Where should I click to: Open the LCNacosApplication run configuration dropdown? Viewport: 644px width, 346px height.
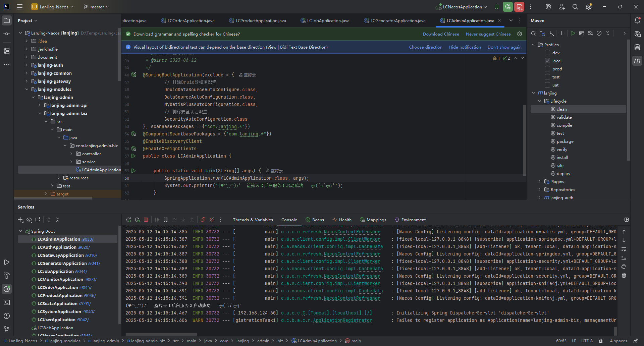point(461,7)
